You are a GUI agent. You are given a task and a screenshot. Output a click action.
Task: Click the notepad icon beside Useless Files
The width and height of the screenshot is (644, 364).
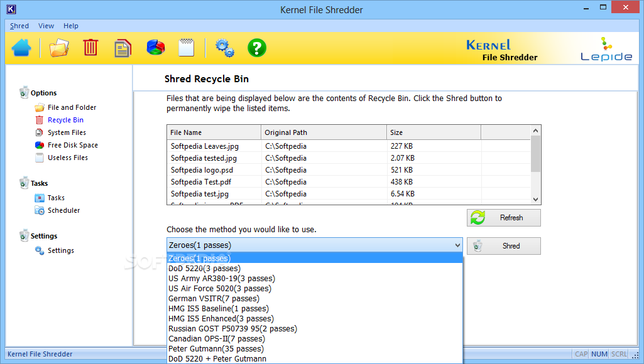point(40,158)
